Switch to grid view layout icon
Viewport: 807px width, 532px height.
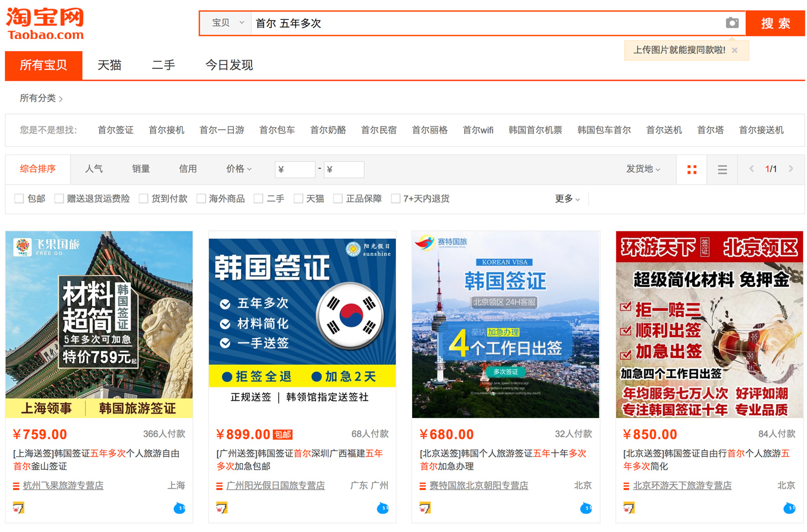pyautogui.click(x=692, y=169)
